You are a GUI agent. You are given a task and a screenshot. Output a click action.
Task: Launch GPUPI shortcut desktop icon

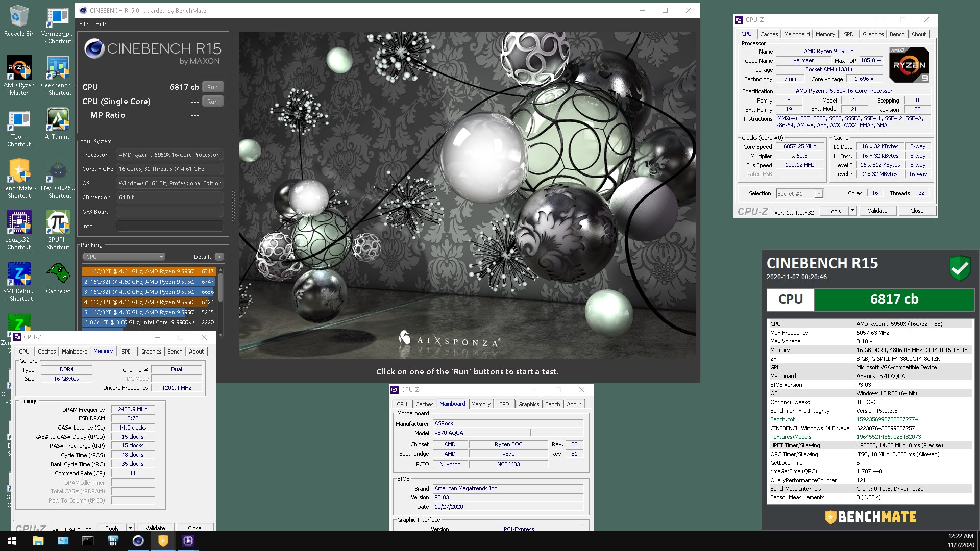[x=58, y=230]
